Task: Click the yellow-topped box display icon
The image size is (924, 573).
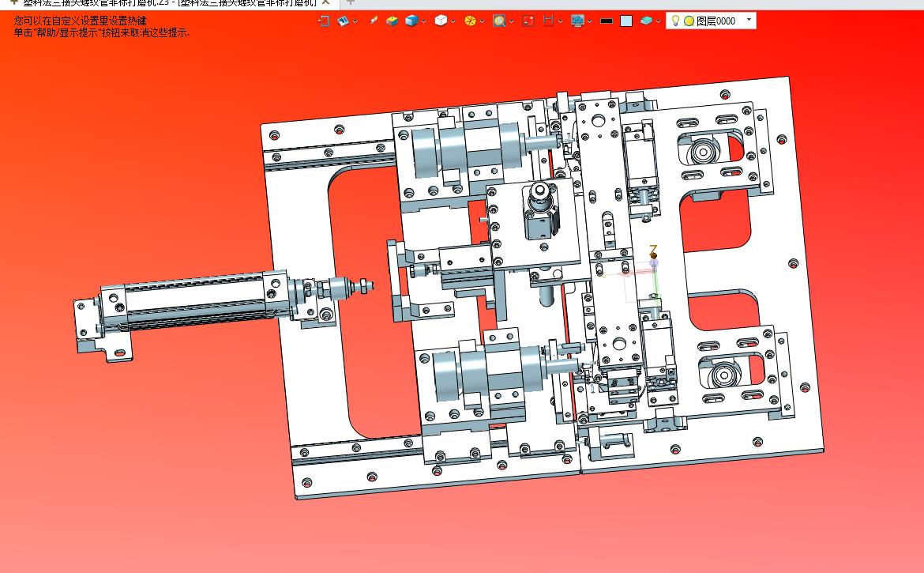Action: tap(393, 21)
